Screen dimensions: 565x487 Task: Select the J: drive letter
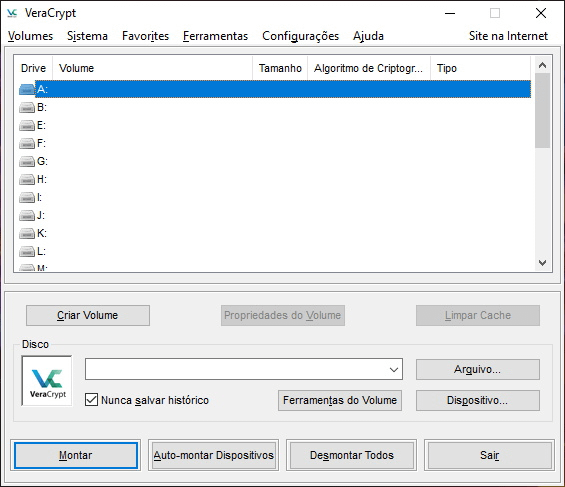[x=41, y=215]
